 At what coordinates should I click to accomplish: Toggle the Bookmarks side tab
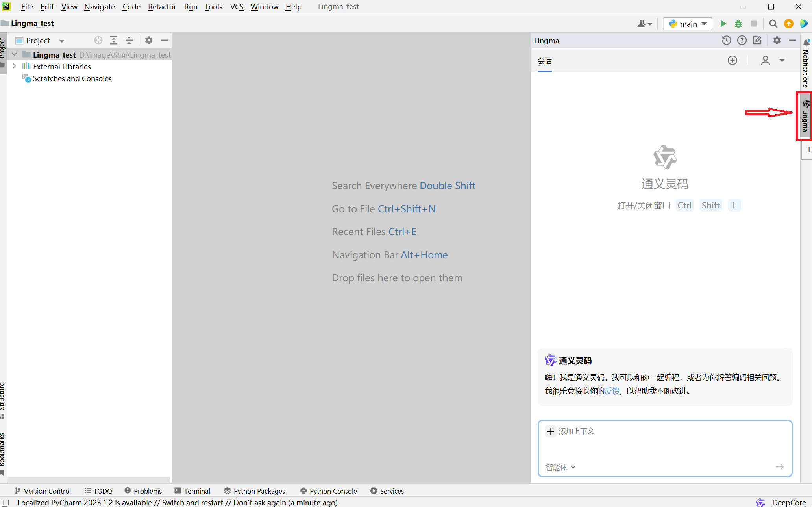pos(3,454)
